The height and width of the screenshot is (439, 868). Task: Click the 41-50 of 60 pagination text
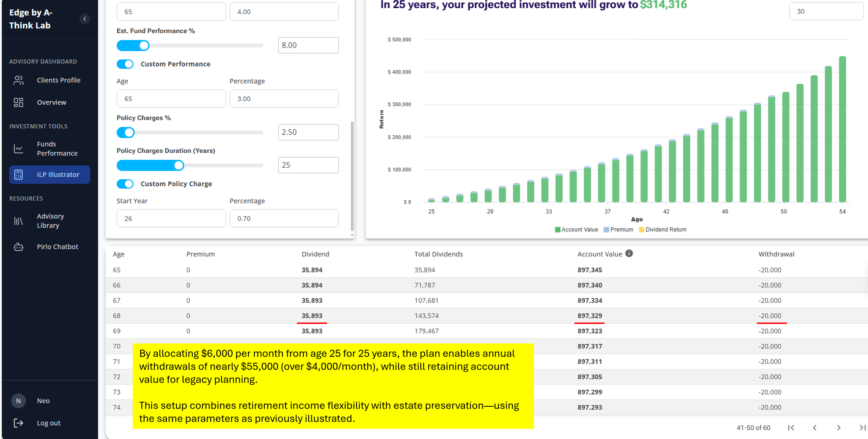click(x=753, y=428)
